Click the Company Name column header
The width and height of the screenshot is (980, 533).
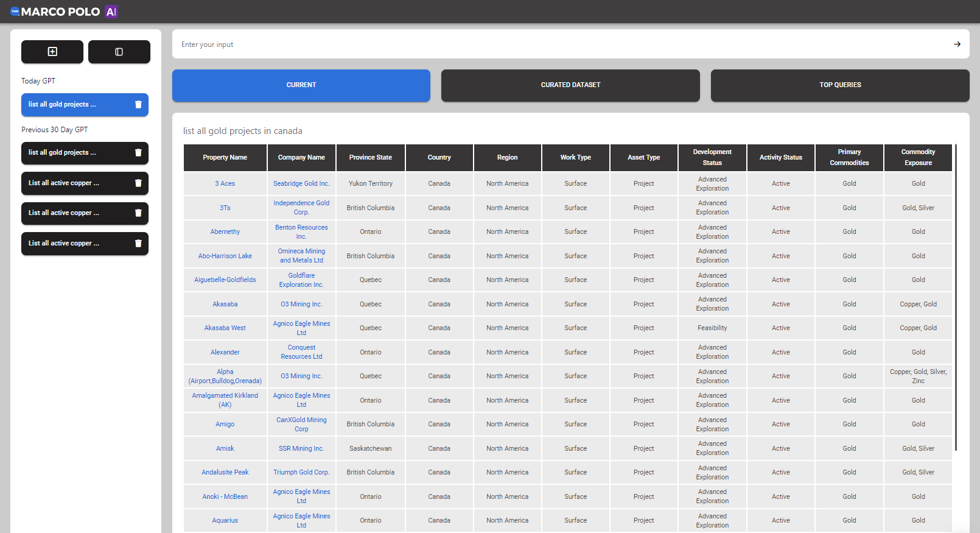pyautogui.click(x=301, y=158)
